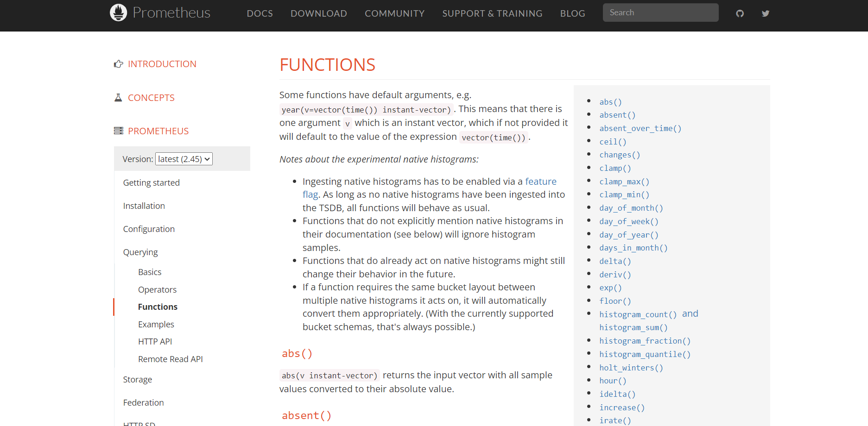The height and width of the screenshot is (426, 868).
Task: Jump to clamp_max() in contents list
Action: click(624, 182)
